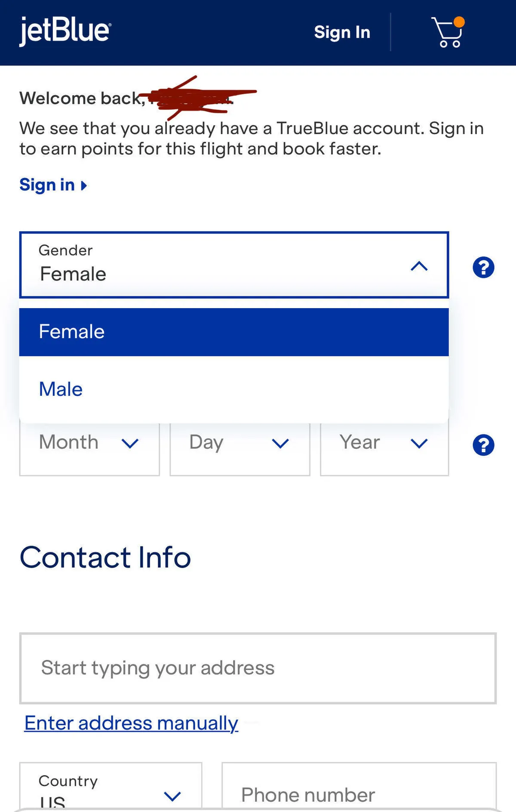This screenshot has height=812, width=516.
Task: Click the JetBlue logo
Action: coord(65,31)
